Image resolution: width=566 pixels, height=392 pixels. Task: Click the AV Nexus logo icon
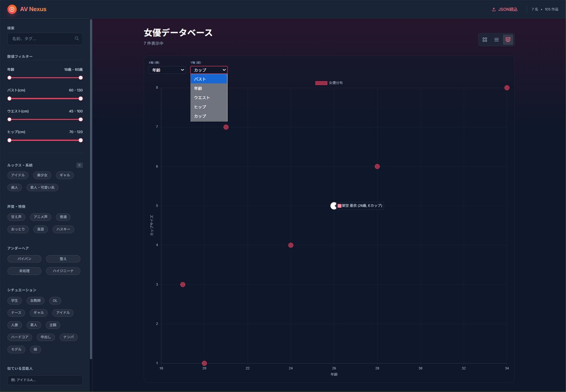tap(12, 9)
